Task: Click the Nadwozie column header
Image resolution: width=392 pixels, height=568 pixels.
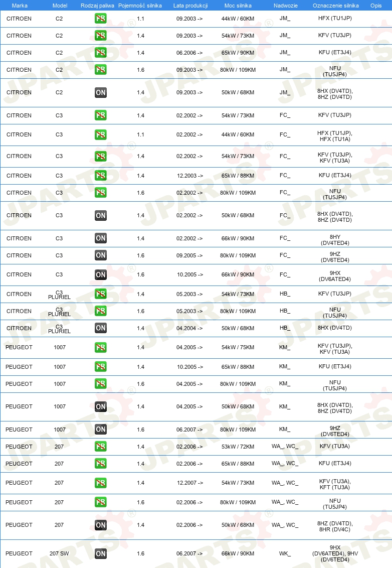Action: click(286, 6)
